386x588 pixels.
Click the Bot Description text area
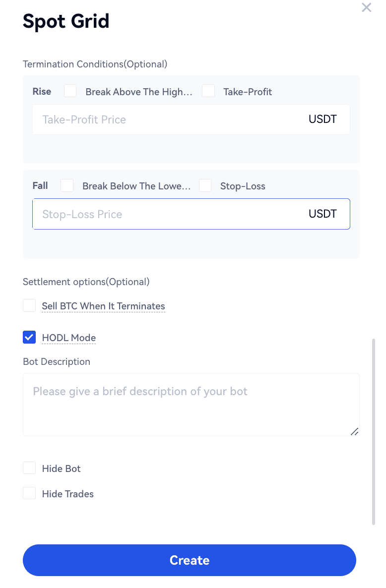[191, 405]
